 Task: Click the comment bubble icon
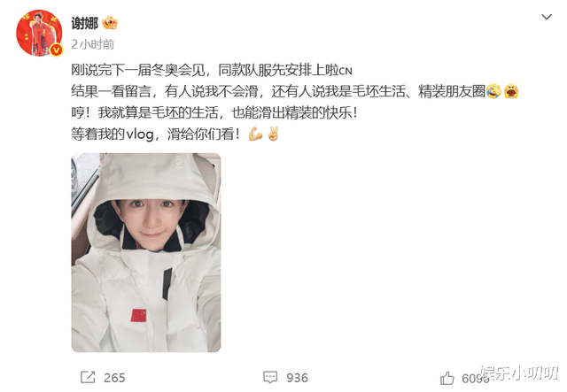(270, 378)
